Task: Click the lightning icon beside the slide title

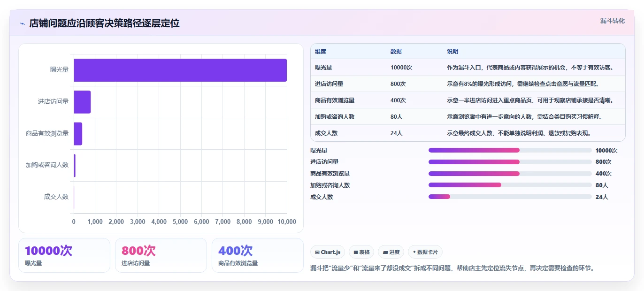Action: 22,23
